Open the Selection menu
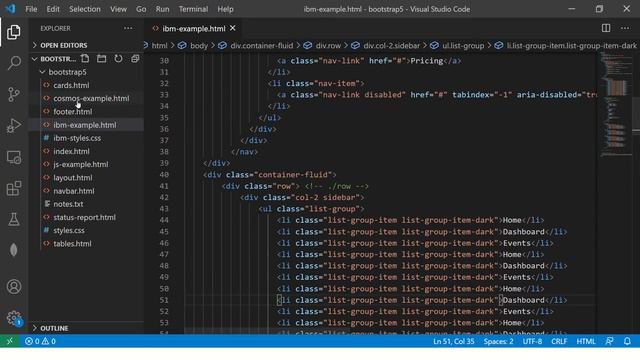The height and width of the screenshot is (360, 640). click(x=84, y=9)
